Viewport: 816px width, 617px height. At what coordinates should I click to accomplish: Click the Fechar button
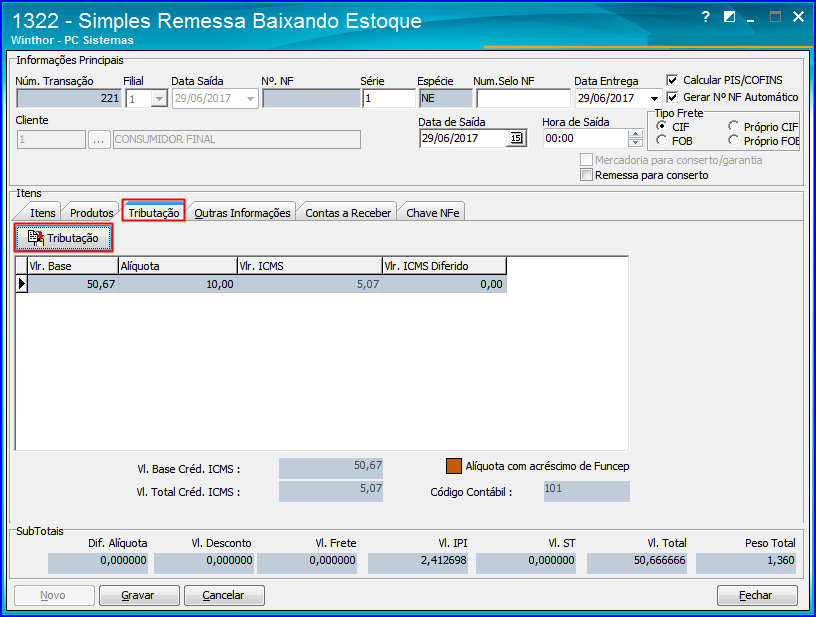[757, 595]
